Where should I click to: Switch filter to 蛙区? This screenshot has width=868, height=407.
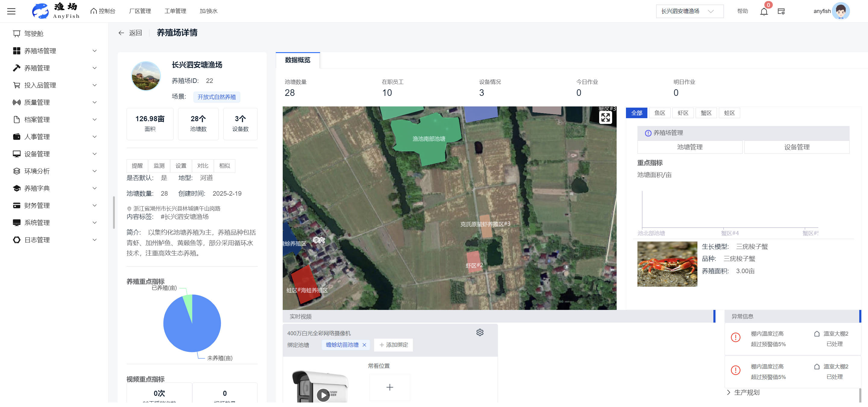(x=729, y=113)
